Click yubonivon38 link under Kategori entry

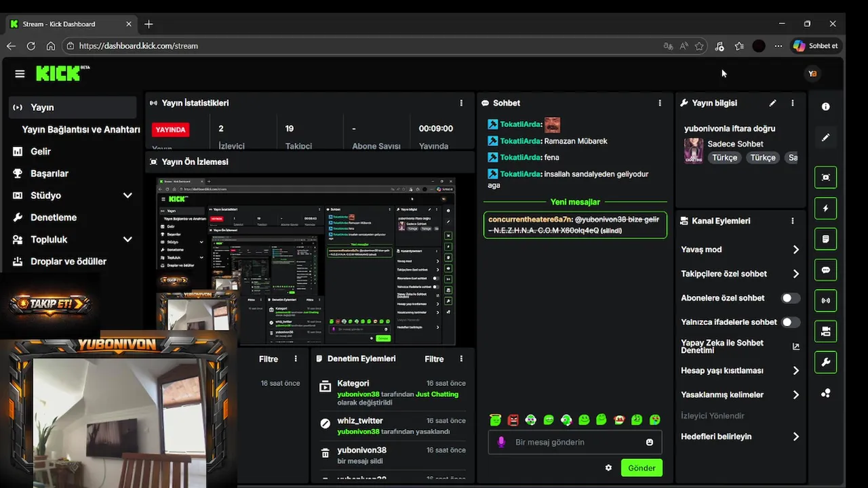coord(358,394)
